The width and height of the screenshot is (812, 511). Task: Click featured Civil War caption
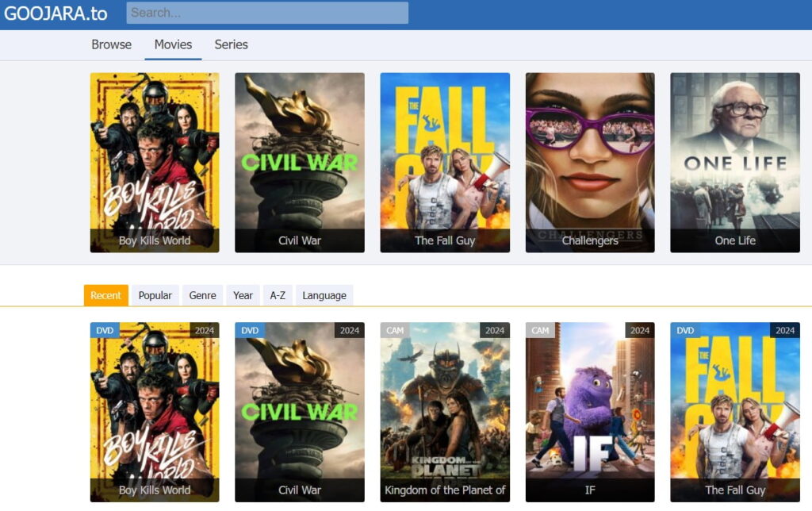click(300, 240)
